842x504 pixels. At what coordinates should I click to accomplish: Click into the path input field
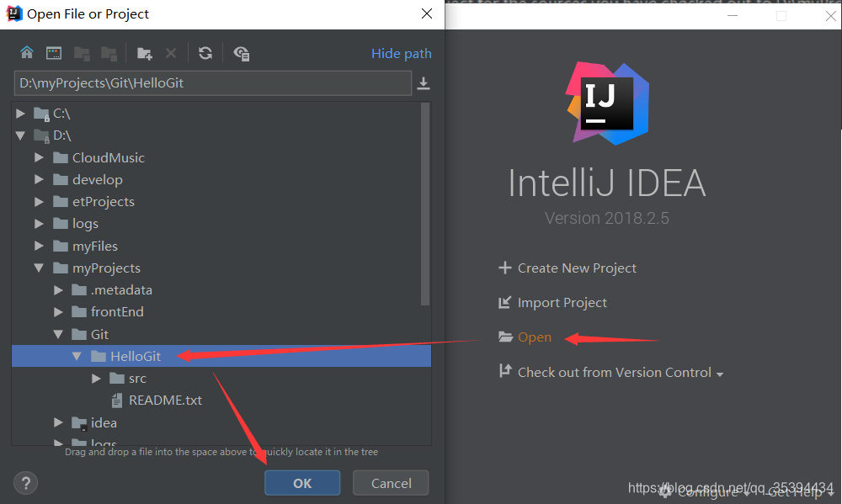[213, 83]
